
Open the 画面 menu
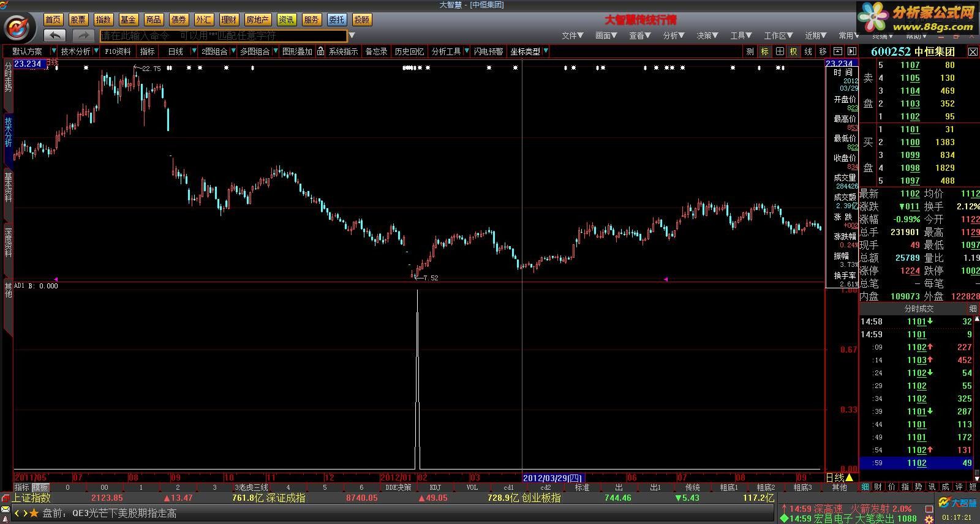(606, 36)
